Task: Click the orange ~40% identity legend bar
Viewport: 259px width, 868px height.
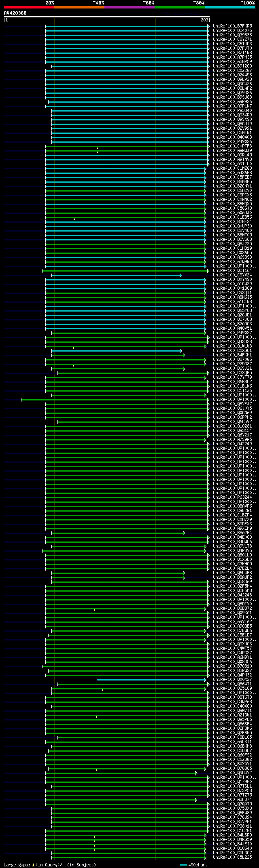Action: [x=79, y=7]
